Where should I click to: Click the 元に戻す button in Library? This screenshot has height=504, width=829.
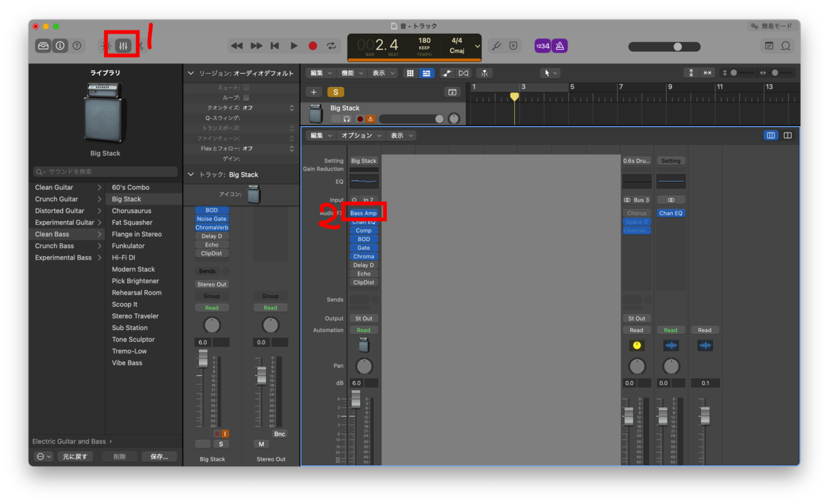(74, 456)
